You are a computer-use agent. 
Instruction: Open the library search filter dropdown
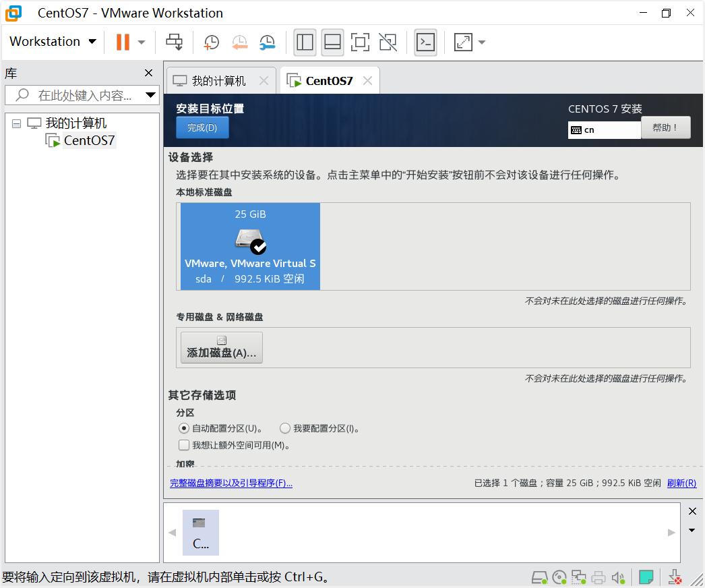(x=150, y=95)
